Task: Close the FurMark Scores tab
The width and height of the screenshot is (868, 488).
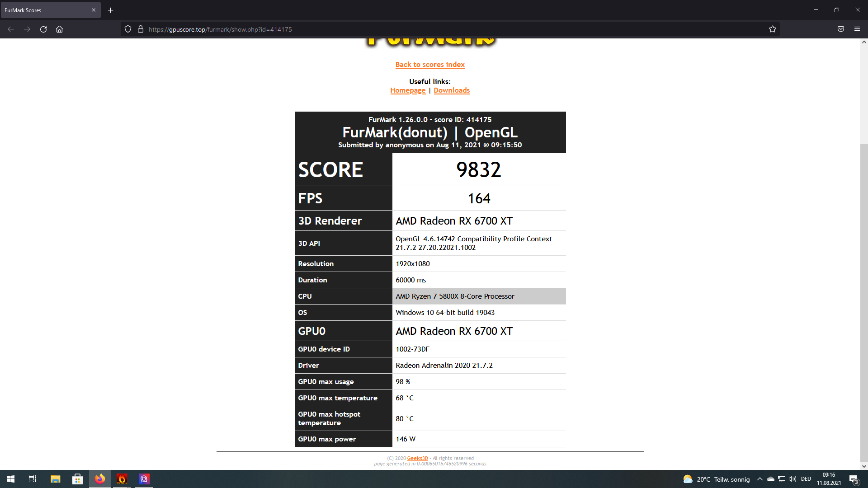Action: click(x=94, y=10)
